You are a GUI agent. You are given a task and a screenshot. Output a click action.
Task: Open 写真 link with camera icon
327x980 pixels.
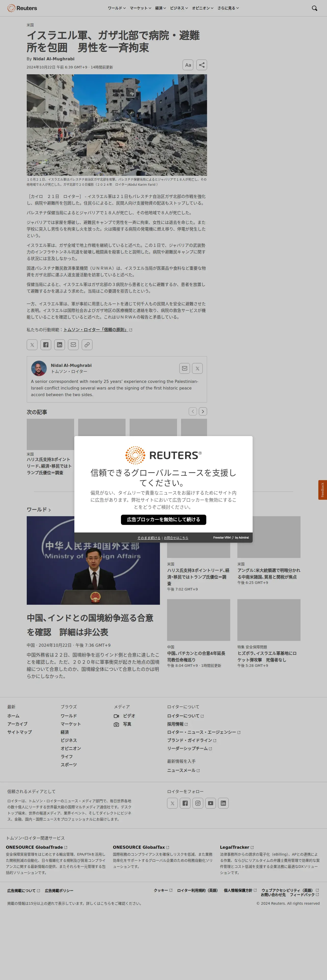[122, 724]
